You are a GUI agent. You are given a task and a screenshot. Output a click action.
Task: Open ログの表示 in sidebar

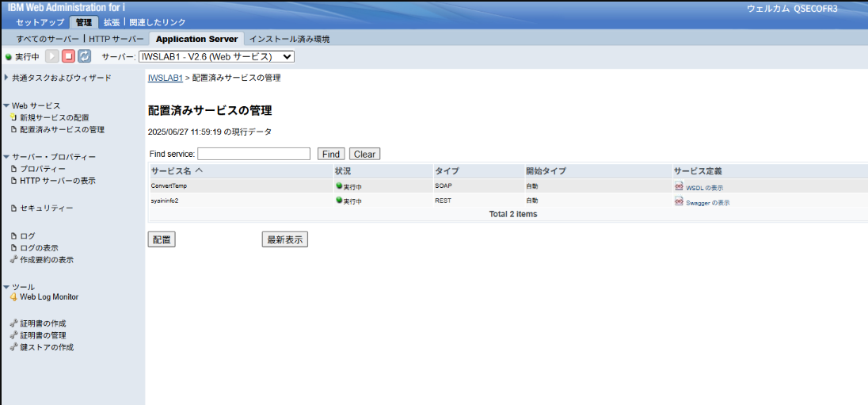(x=39, y=247)
